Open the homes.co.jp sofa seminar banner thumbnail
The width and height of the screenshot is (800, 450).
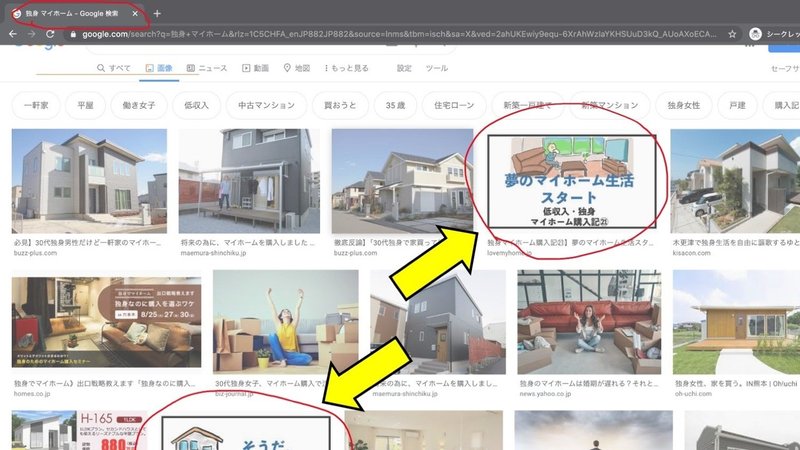click(106, 322)
